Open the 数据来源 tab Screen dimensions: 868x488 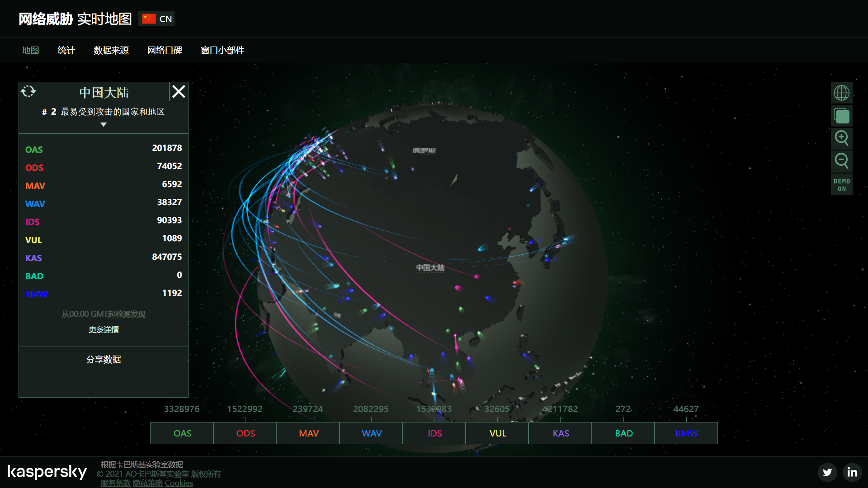pos(111,50)
